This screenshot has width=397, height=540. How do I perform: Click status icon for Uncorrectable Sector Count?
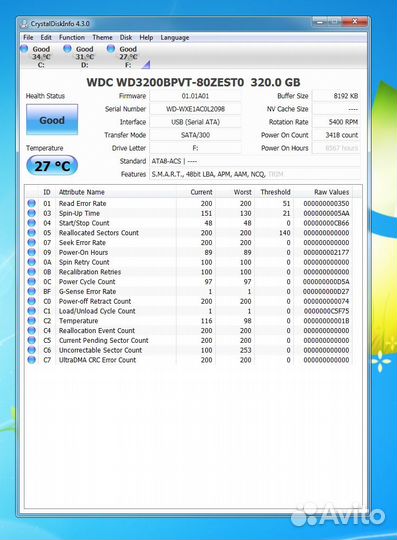click(x=31, y=350)
